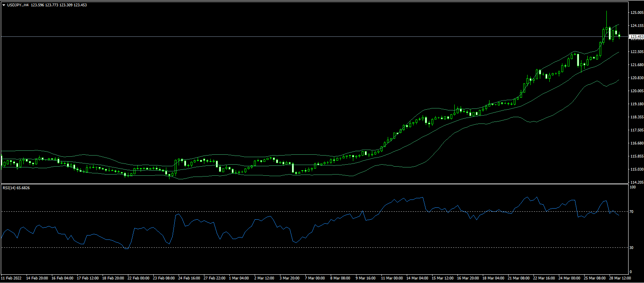This screenshot has width=644, height=283.
Task: Click the 24 Mar 00:00 time label
Action: point(569,278)
